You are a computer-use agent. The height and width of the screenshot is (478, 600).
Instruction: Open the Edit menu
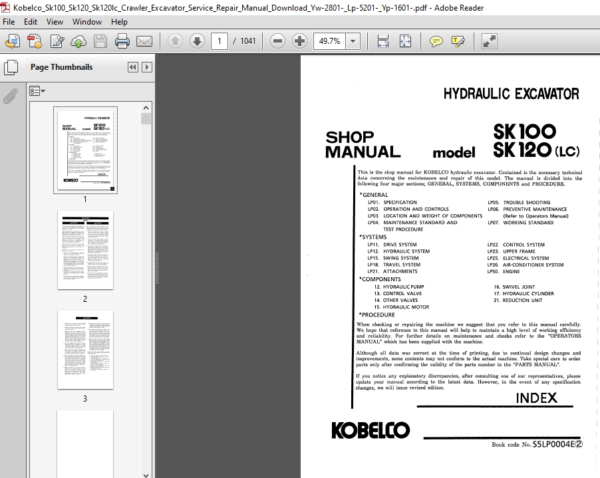[31, 21]
